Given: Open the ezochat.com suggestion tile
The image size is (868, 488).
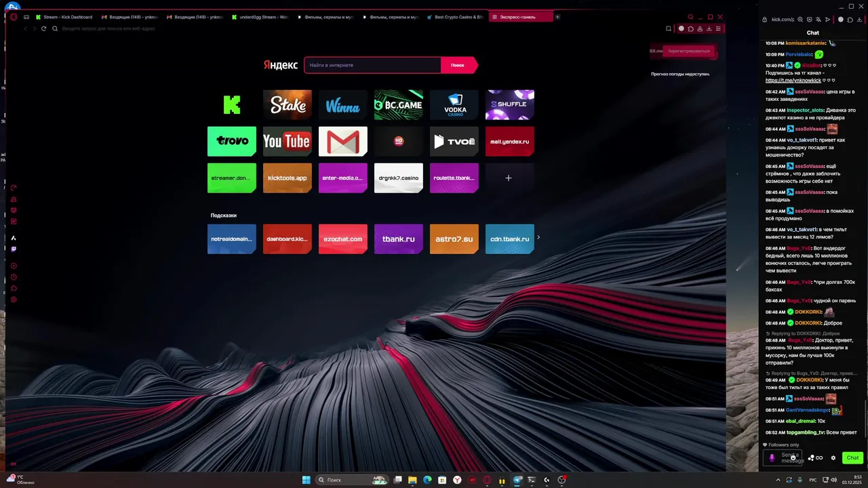Looking at the screenshot, I should (343, 239).
